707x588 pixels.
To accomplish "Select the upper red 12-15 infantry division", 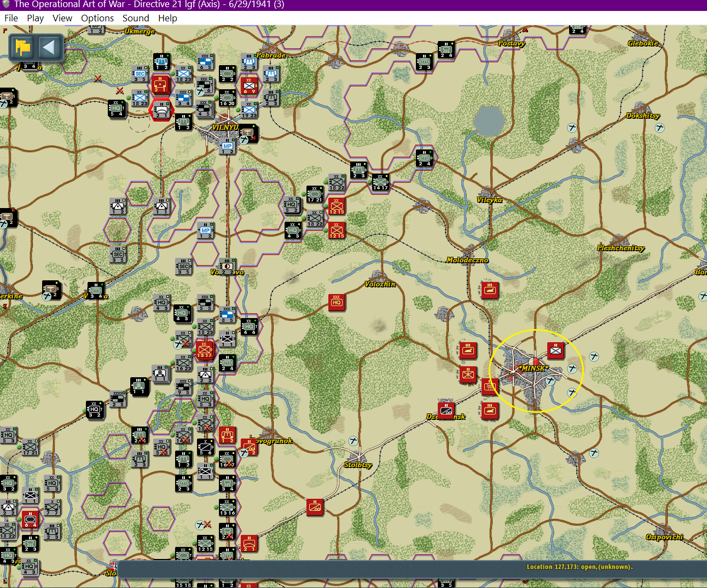I will (337, 206).
